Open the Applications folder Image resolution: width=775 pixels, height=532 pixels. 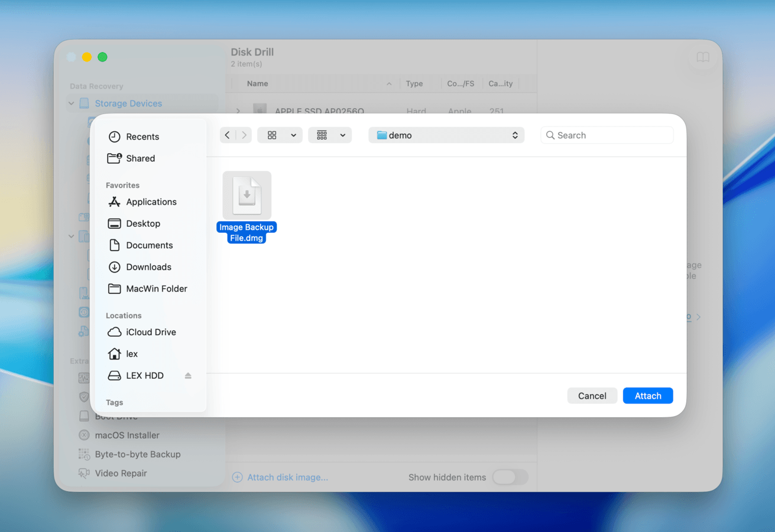pyautogui.click(x=151, y=202)
